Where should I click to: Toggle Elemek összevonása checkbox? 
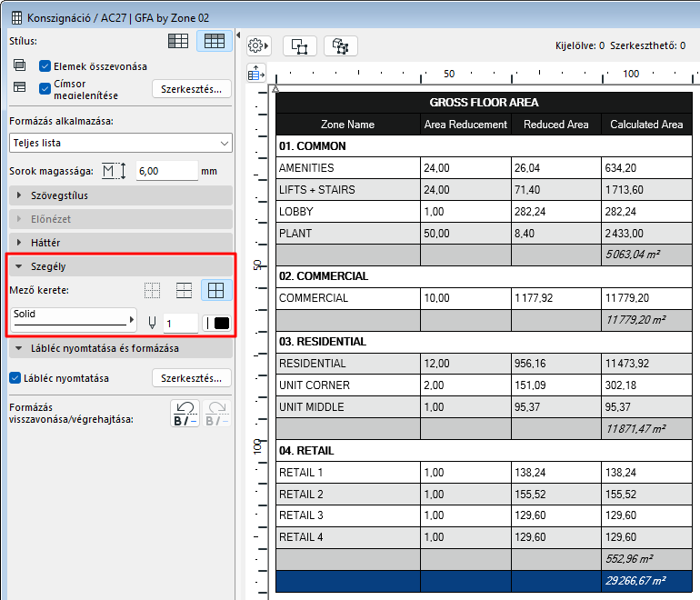(x=45, y=66)
